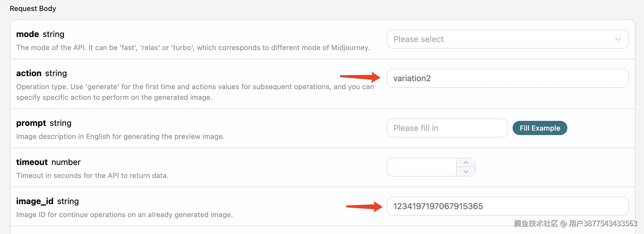Increase timeout with the up arrow
Image resolution: width=644 pixels, height=234 pixels.
[x=466, y=163]
